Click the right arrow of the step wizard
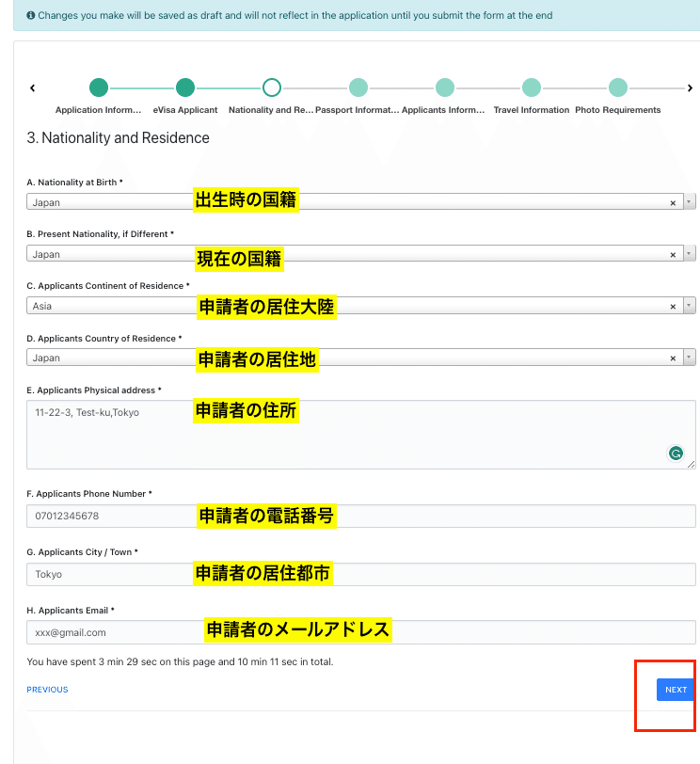The image size is (700, 764). point(690,88)
